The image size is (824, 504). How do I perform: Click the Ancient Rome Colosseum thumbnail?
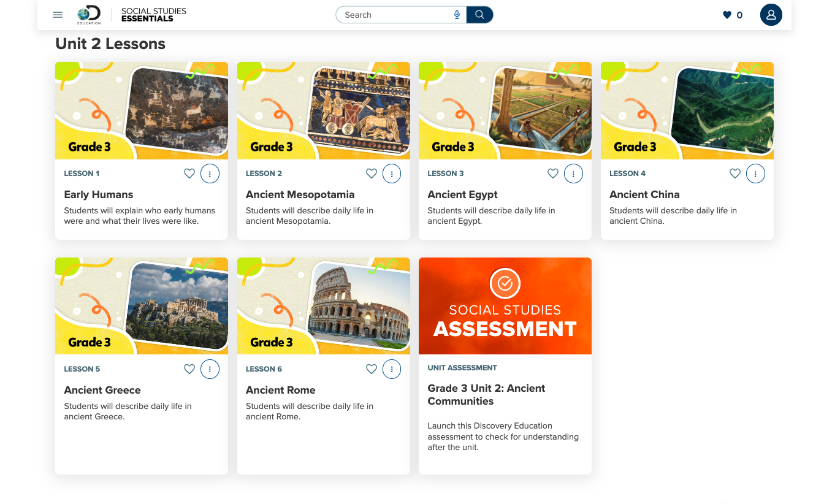[x=324, y=306]
